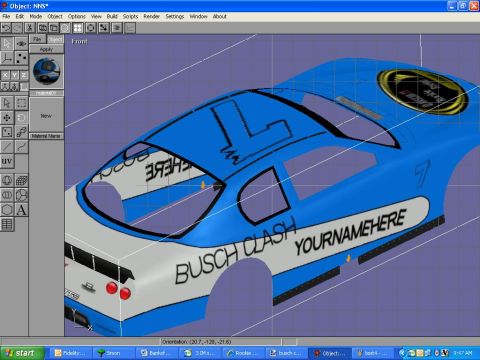Screen dimensions: 480x360
Task: Open the Render menu
Action: pyautogui.click(x=152, y=16)
